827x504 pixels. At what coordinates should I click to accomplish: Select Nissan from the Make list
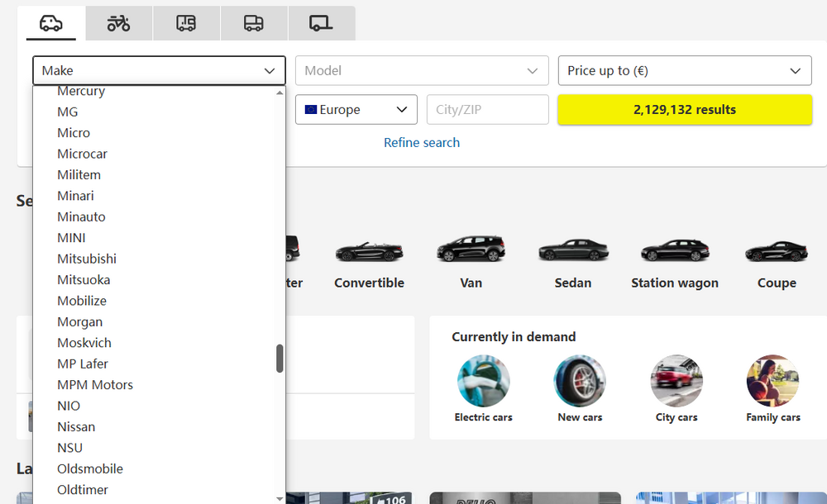(x=76, y=426)
